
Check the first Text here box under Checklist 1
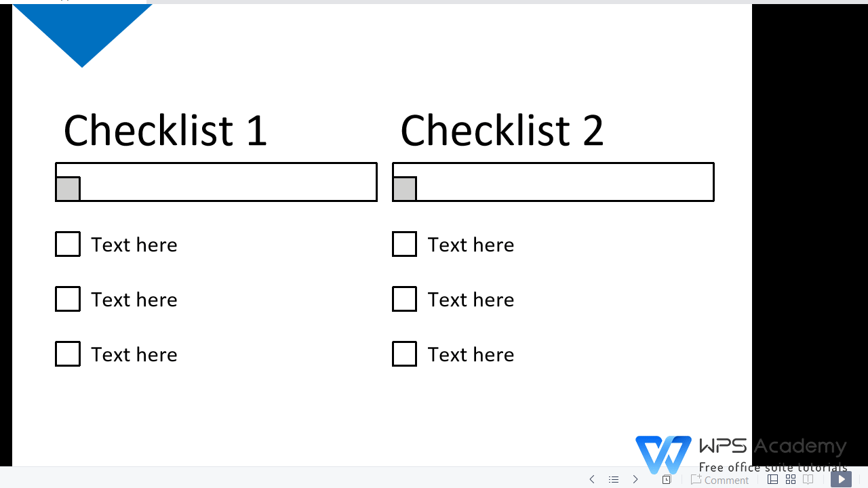pos(68,243)
